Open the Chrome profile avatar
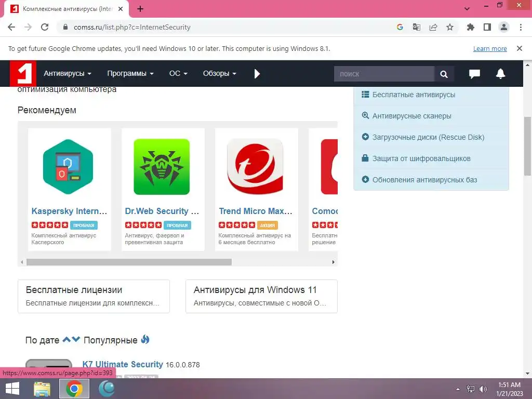532x399 pixels. click(504, 27)
